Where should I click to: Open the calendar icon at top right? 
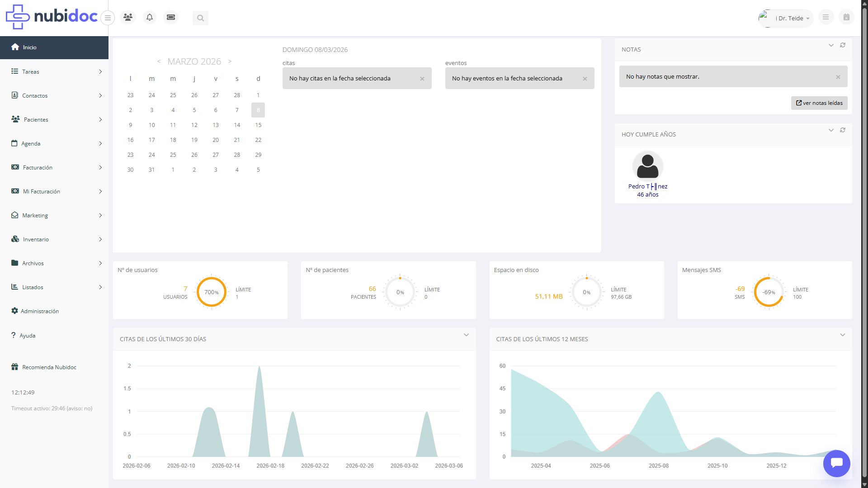pyautogui.click(x=846, y=17)
